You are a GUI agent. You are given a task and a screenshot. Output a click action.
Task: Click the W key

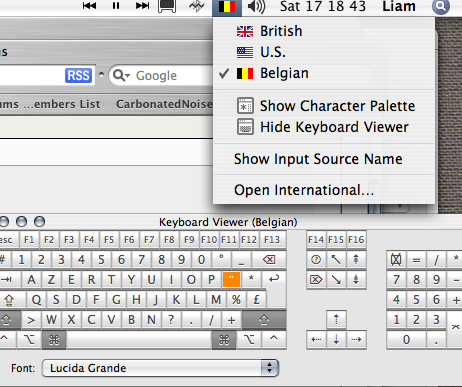tap(51, 320)
